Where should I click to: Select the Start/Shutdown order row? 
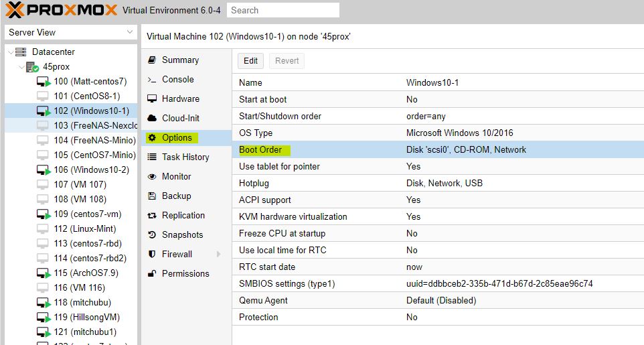(438, 117)
